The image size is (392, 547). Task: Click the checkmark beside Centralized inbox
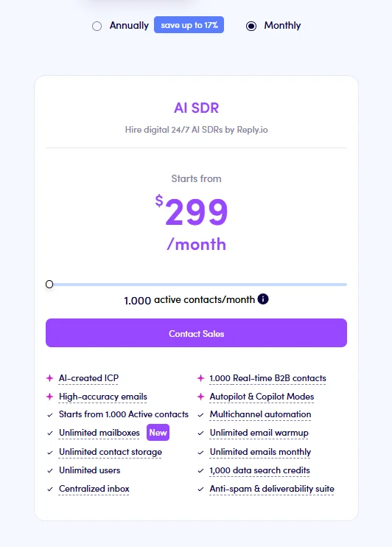(50, 489)
